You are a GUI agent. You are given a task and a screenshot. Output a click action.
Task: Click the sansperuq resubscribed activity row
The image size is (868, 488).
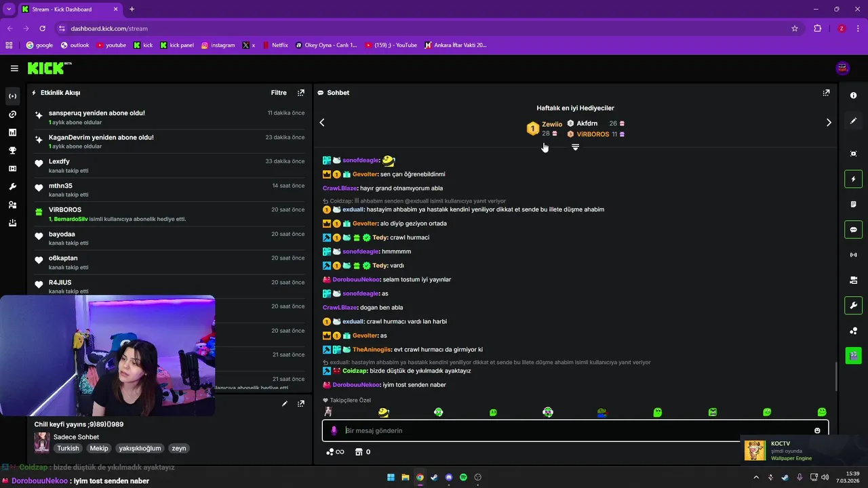coord(170,117)
